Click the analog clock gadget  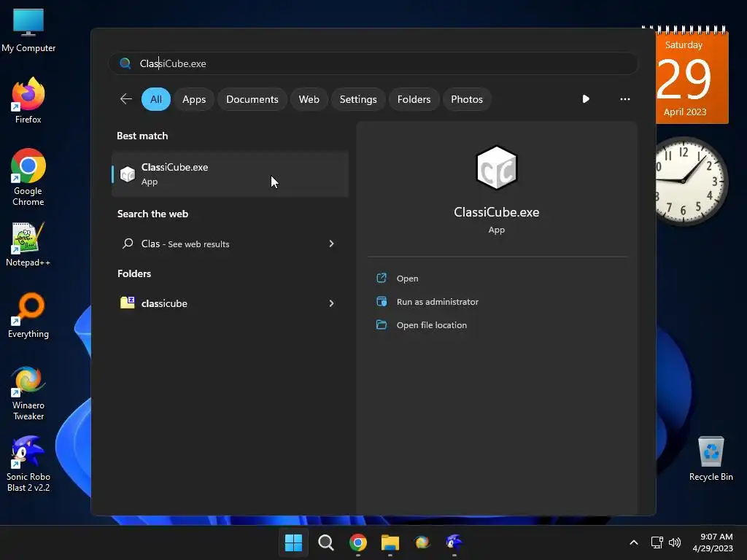(692, 181)
